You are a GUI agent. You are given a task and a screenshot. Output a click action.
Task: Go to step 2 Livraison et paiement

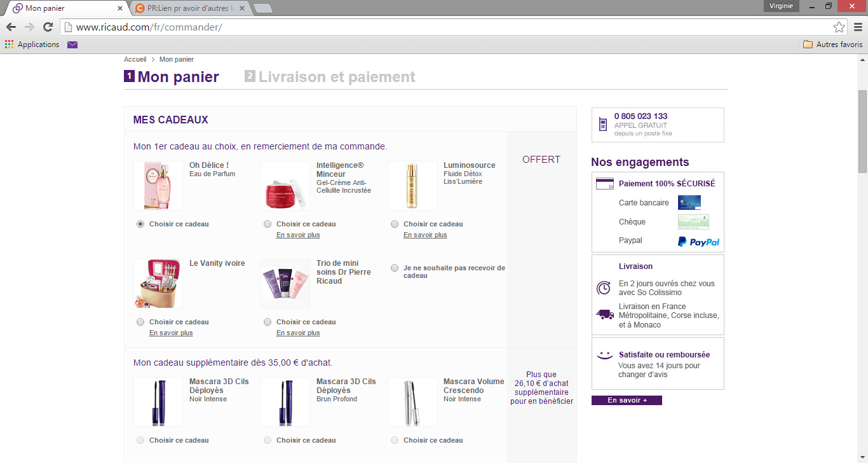pyautogui.click(x=336, y=77)
